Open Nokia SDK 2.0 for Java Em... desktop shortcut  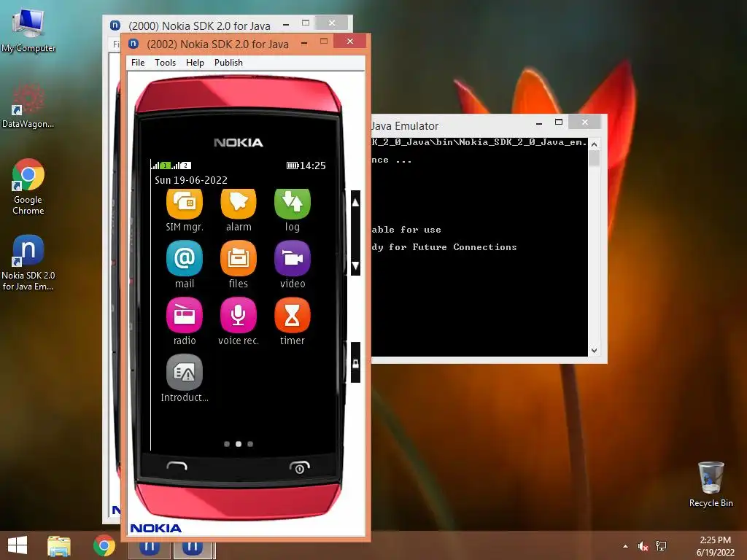coord(28,262)
